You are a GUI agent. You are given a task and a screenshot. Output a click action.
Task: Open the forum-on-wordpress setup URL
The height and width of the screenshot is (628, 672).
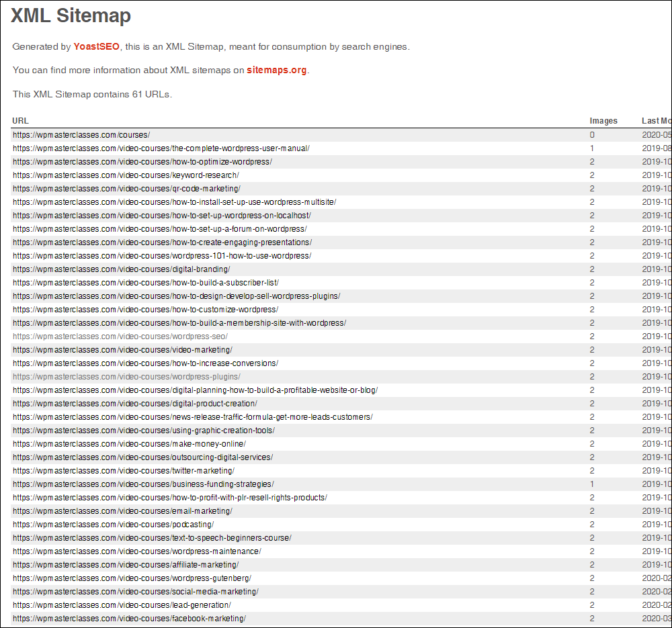point(160,229)
